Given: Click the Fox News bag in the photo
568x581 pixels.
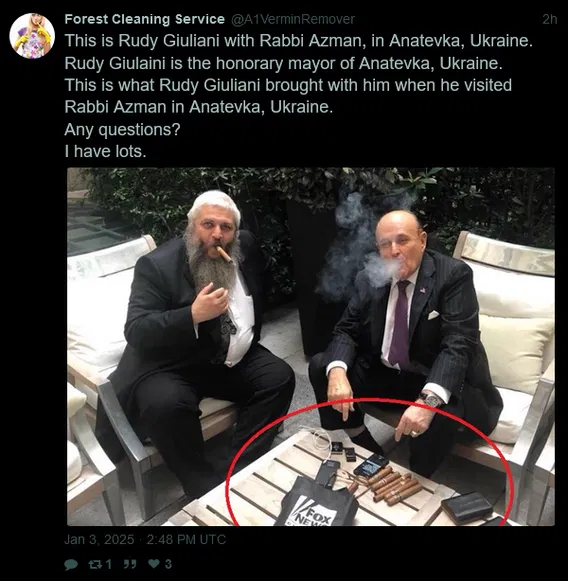Looking at the screenshot, I should 318,503.
